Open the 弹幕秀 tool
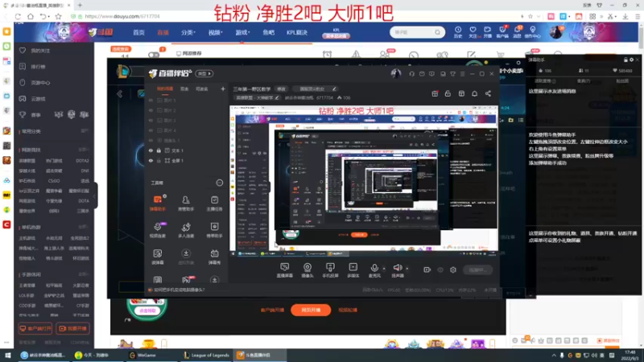644x362 pixels. point(214,257)
